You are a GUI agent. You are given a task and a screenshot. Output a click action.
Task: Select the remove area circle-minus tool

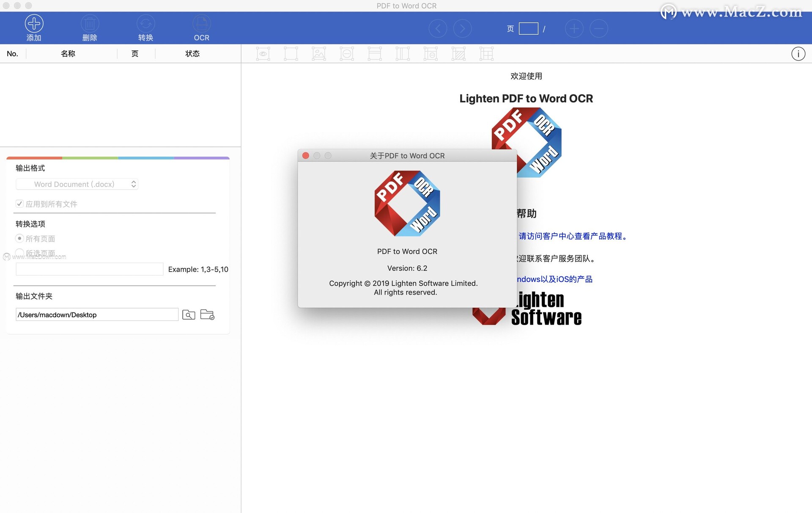(347, 54)
